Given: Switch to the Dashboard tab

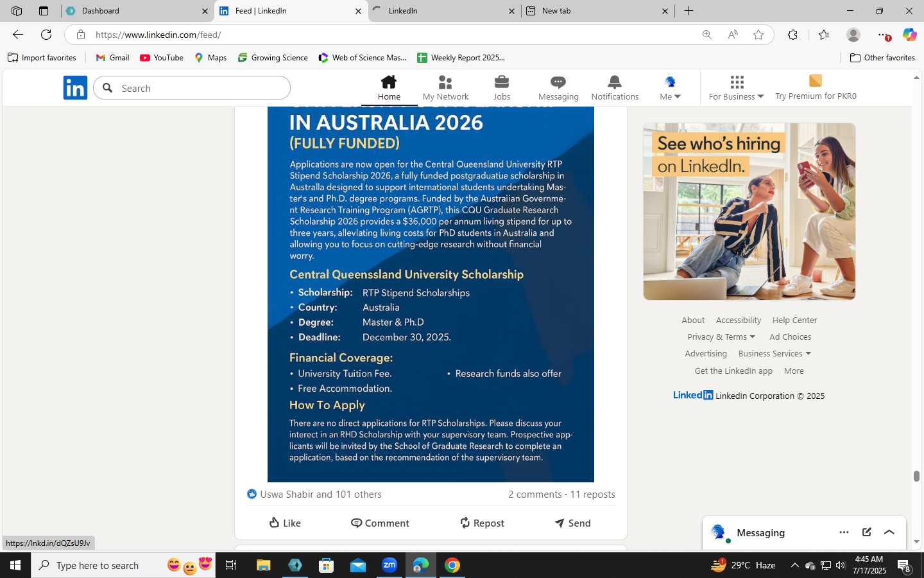Looking at the screenshot, I should coord(138,11).
